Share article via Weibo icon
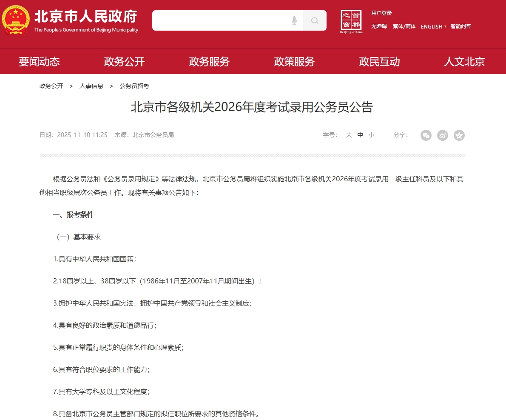Image resolution: width=506 pixels, height=420 pixels. [443, 135]
